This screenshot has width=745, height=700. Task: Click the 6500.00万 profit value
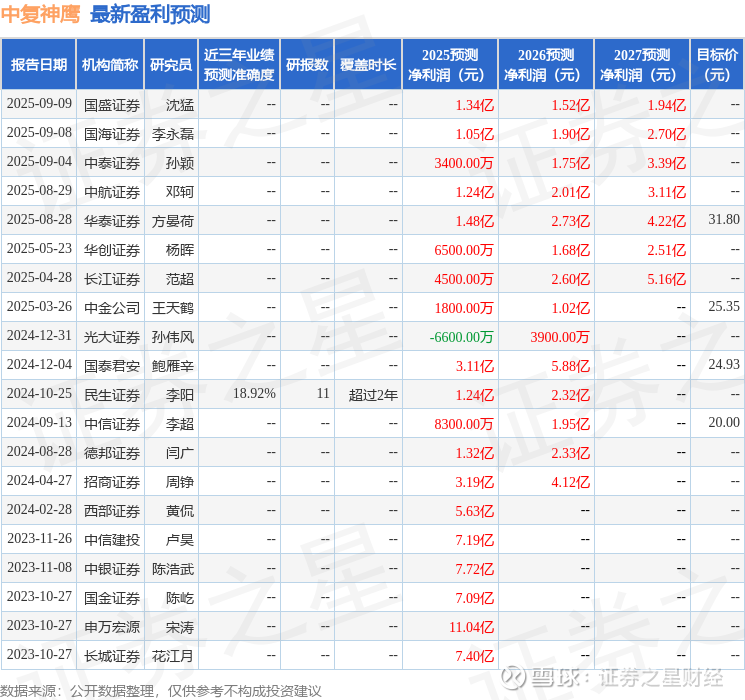(464, 250)
